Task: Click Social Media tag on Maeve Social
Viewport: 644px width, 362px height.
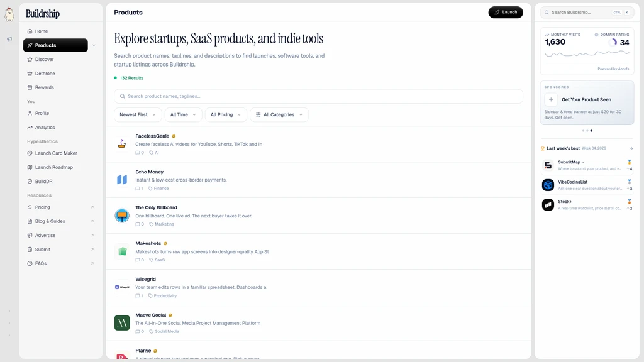Action: (164, 332)
